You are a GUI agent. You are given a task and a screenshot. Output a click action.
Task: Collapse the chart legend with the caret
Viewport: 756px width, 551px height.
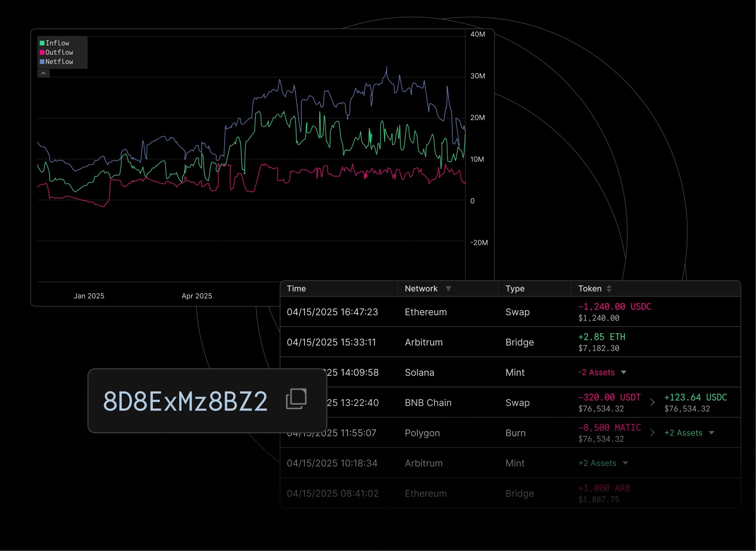43,73
